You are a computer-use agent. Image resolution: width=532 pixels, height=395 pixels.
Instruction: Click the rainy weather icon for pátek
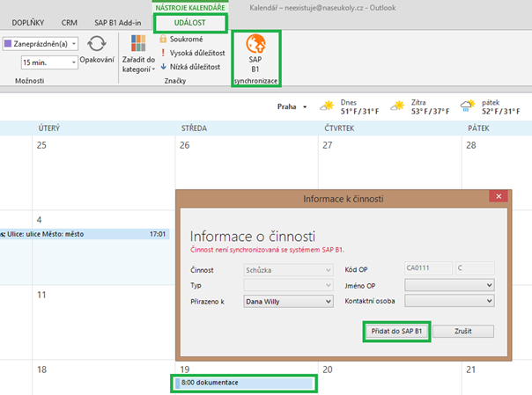pyautogui.click(x=469, y=106)
